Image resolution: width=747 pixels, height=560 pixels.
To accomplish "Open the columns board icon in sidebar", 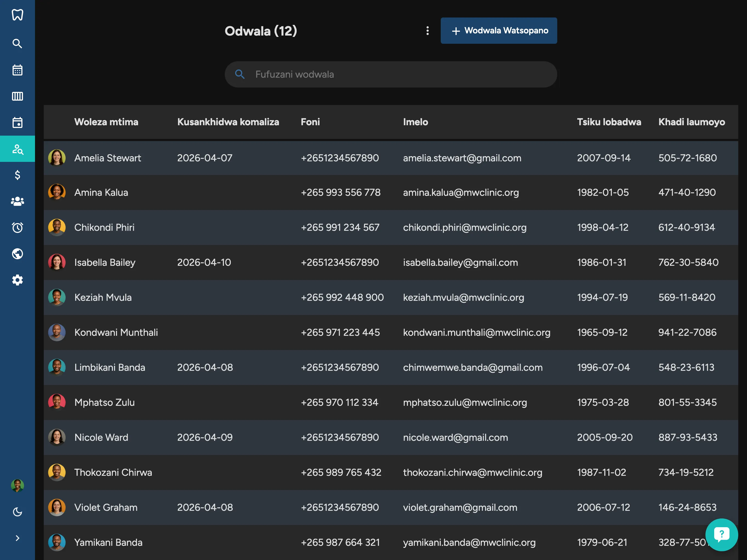I will 17,96.
